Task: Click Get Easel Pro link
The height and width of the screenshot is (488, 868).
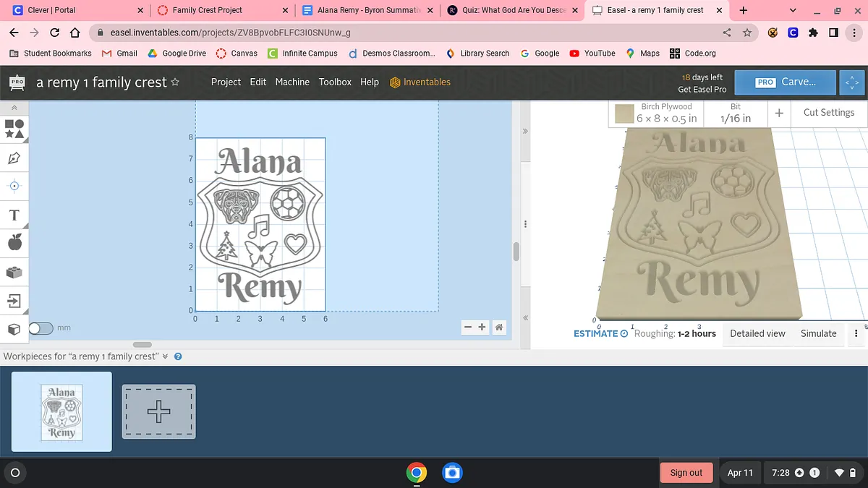Action: (702, 90)
